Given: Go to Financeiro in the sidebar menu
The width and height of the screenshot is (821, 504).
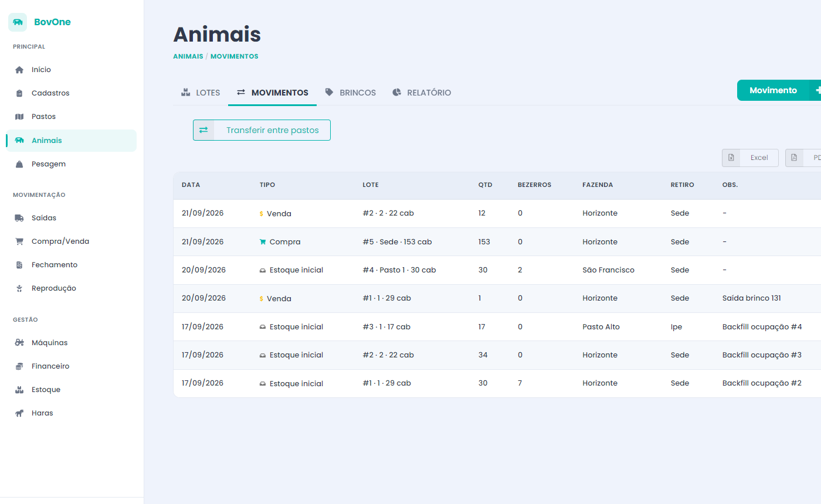Looking at the screenshot, I should 72,366.
